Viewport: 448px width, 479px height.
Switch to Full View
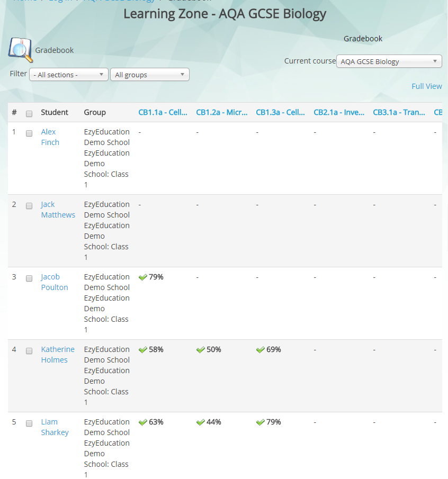click(427, 86)
